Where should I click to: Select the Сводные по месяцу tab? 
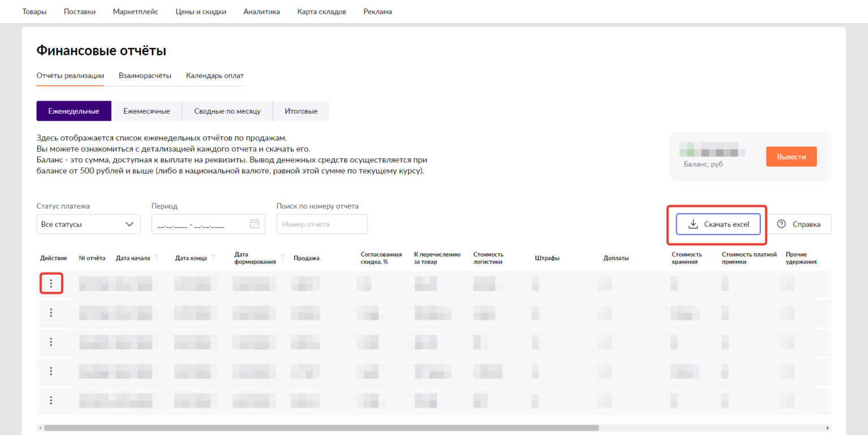click(227, 111)
